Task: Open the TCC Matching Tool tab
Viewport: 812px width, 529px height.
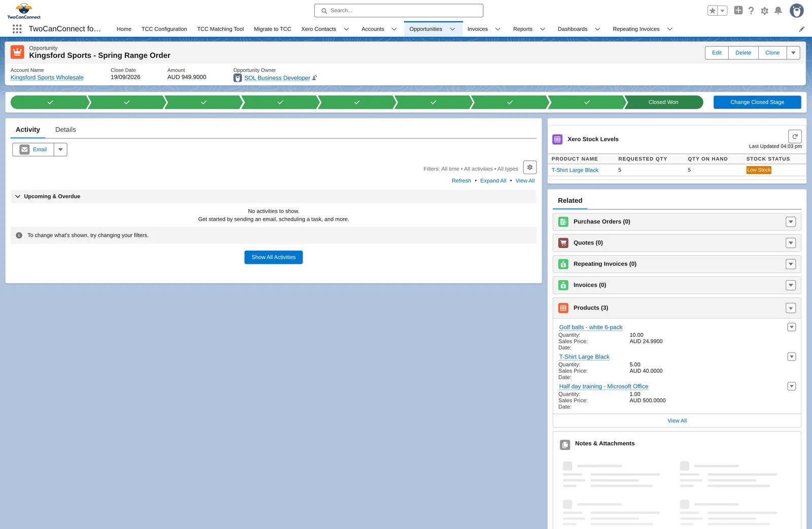Action: click(220, 29)
